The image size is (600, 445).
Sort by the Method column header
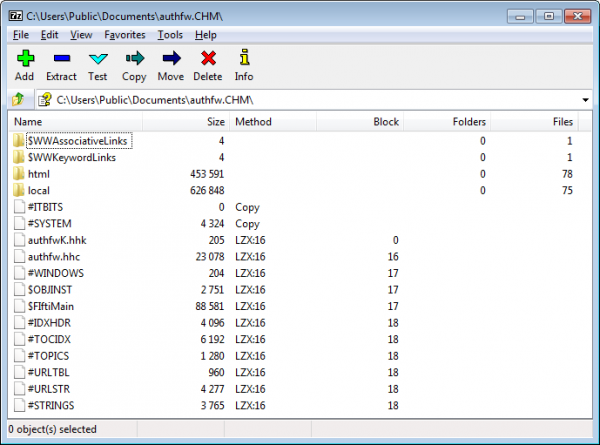point(273,122)
